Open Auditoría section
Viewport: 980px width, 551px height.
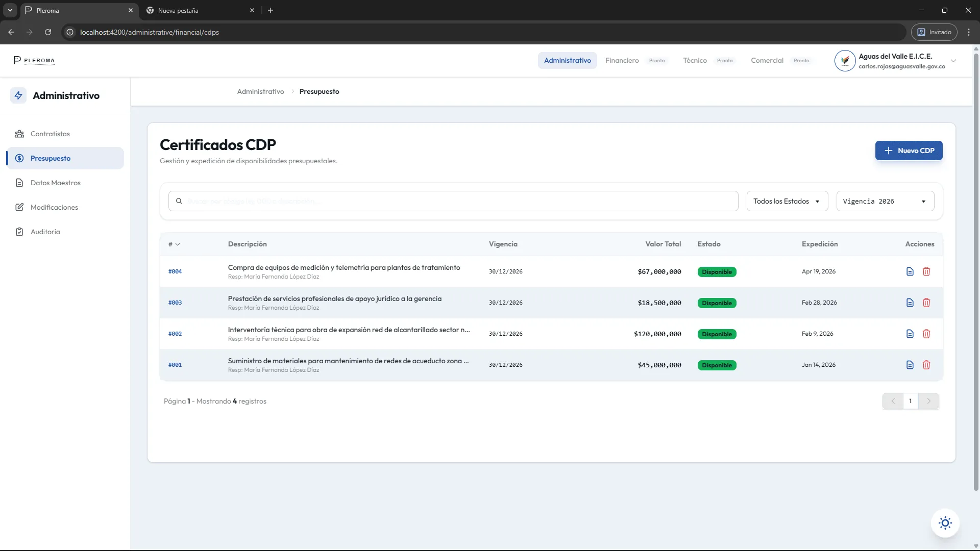click(x=46, y=232)
